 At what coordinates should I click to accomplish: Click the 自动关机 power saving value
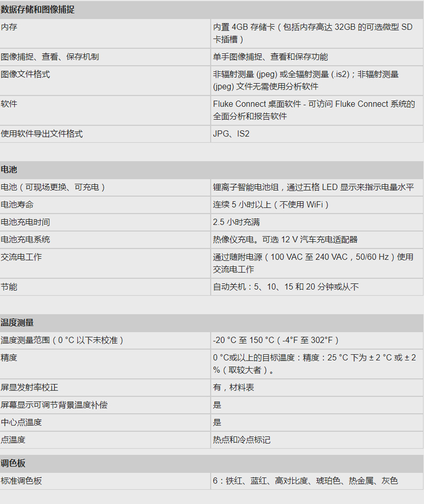[286, 287]
